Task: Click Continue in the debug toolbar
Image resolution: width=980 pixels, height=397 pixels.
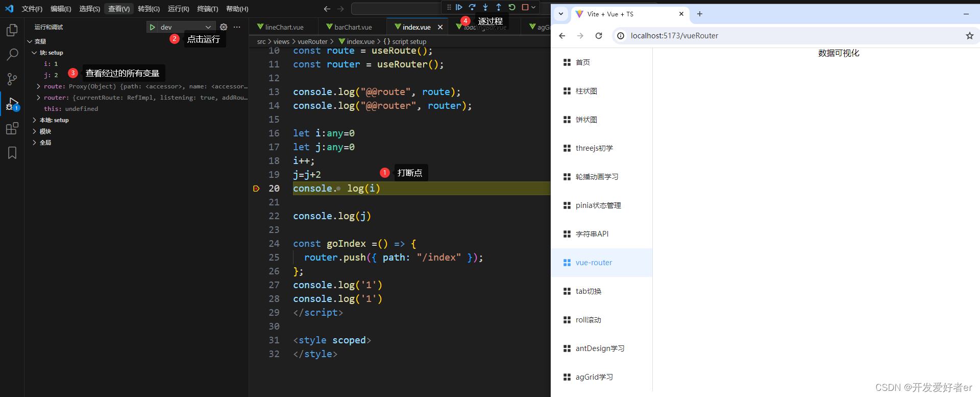Action: point(459,7)
